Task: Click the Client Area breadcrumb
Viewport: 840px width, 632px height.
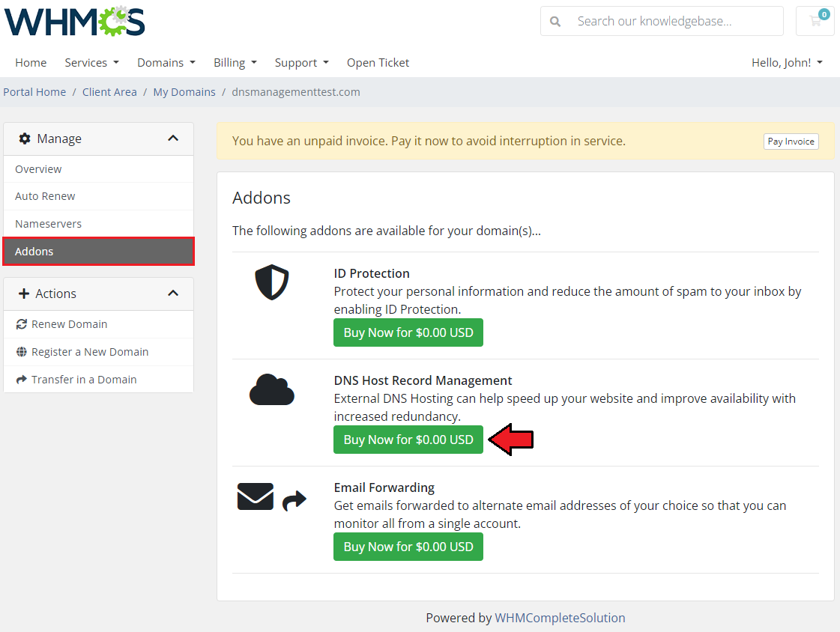Action: pyautogui.click(x=109, y=92)
